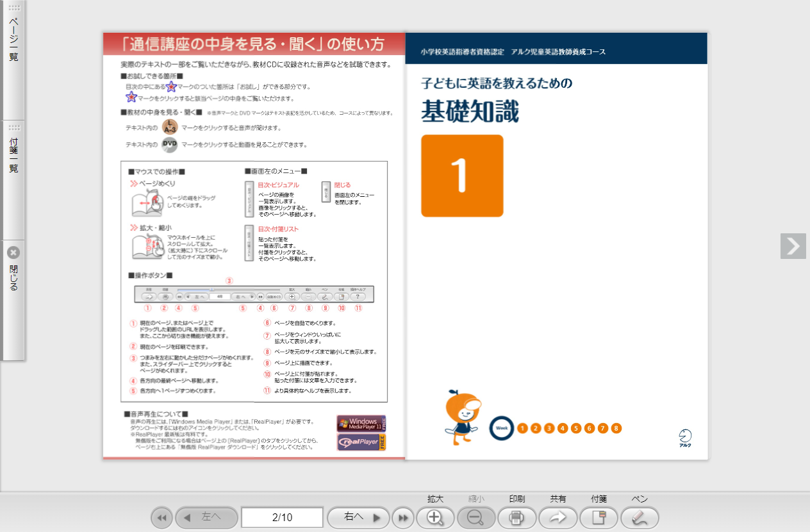The height and width of the screenshot is (532, 810).
Task: Print the page with the 印刷 icon
Action: point(517,517)
